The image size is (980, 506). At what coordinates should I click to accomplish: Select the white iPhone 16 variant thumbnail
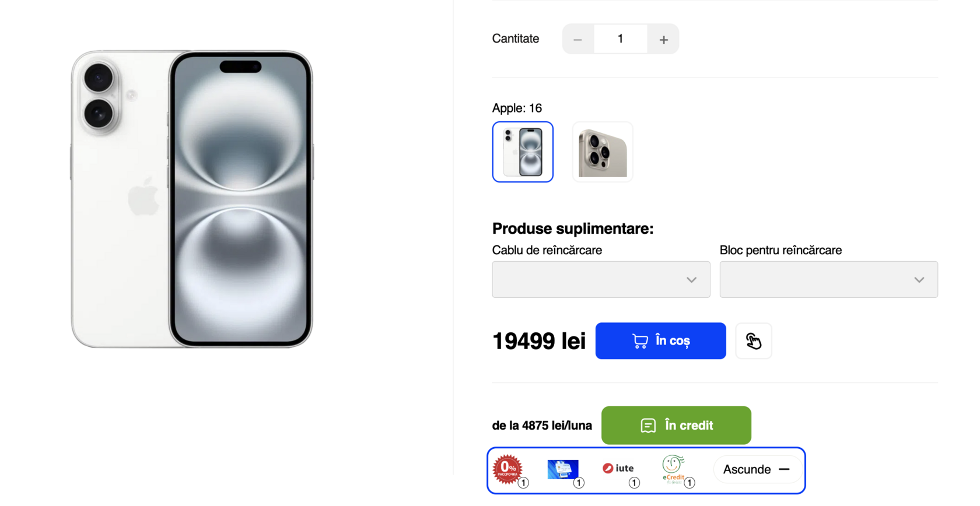tap(523, 152)
